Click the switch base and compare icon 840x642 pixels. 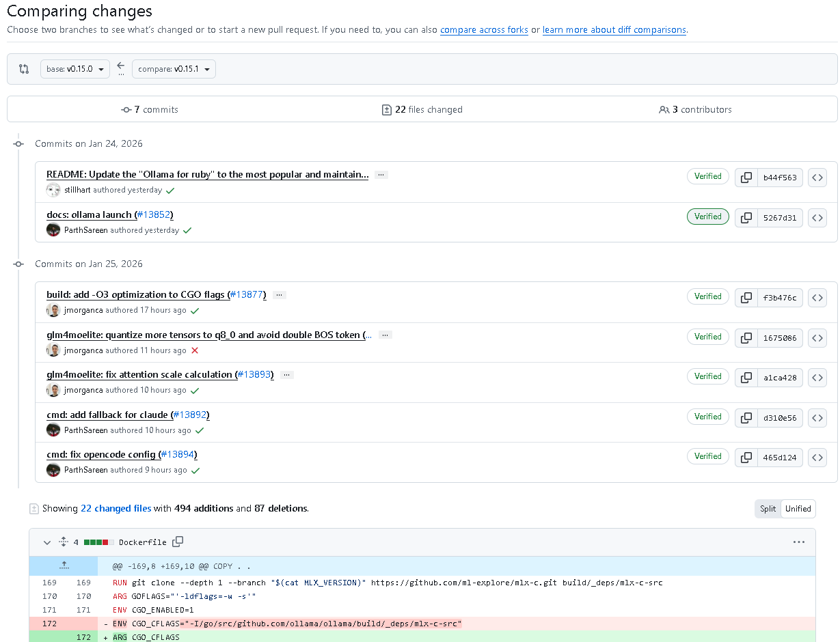click(24, 69)
